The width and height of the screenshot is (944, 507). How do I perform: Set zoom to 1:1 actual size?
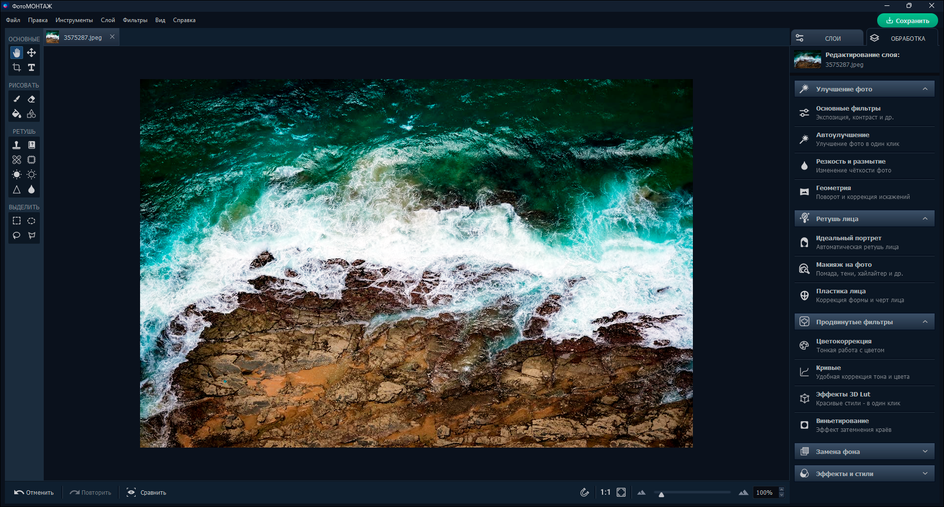(605, 493)
